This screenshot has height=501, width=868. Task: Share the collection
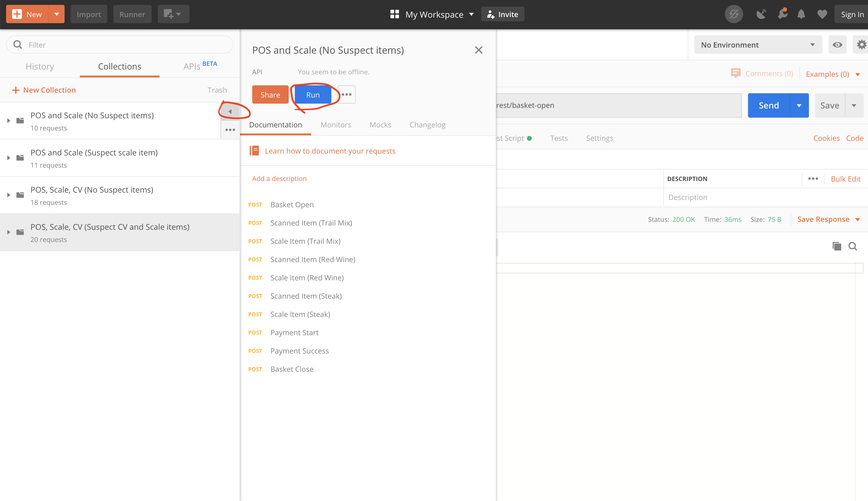270,94
